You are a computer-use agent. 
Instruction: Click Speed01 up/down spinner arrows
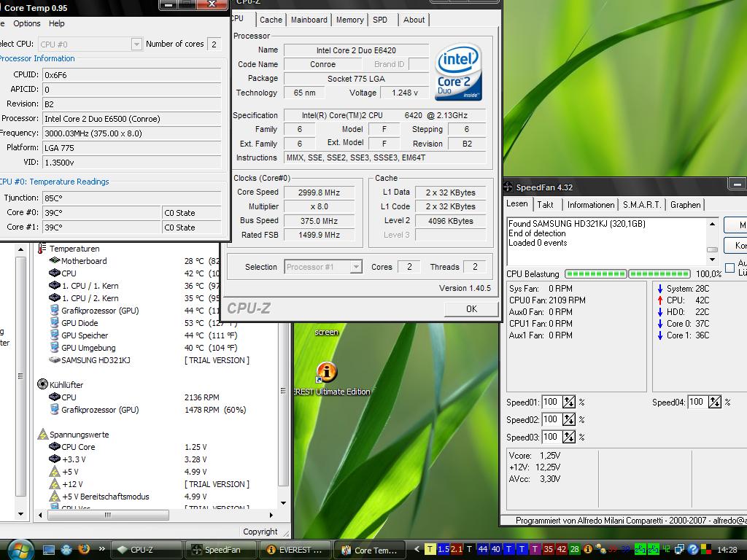pyautogui.click(x=568, y=402)
